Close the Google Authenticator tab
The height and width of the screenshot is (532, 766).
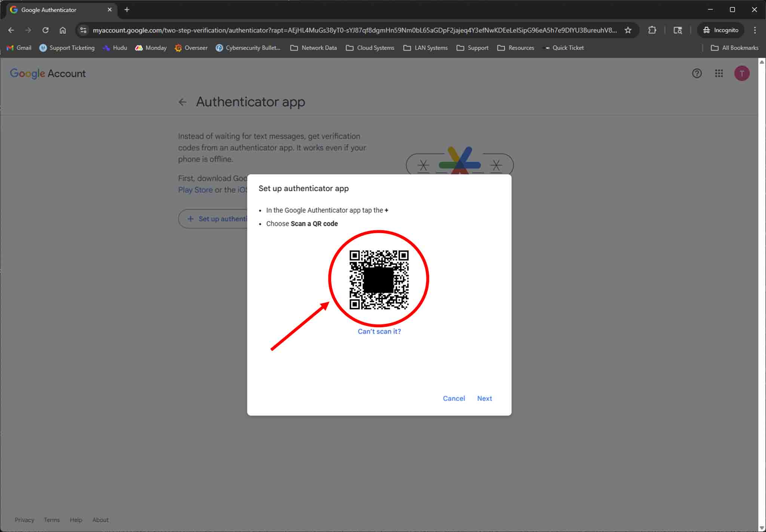[110, 10]
